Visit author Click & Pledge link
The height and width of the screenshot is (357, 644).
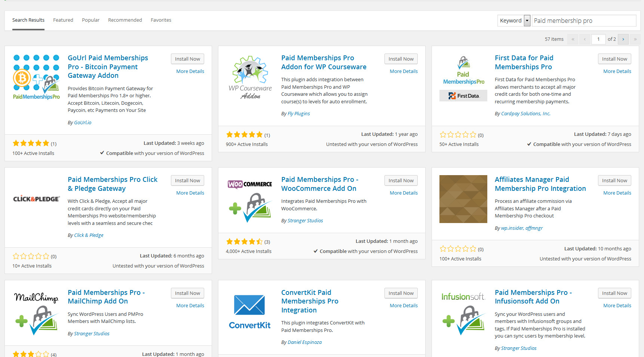[89, 235]
